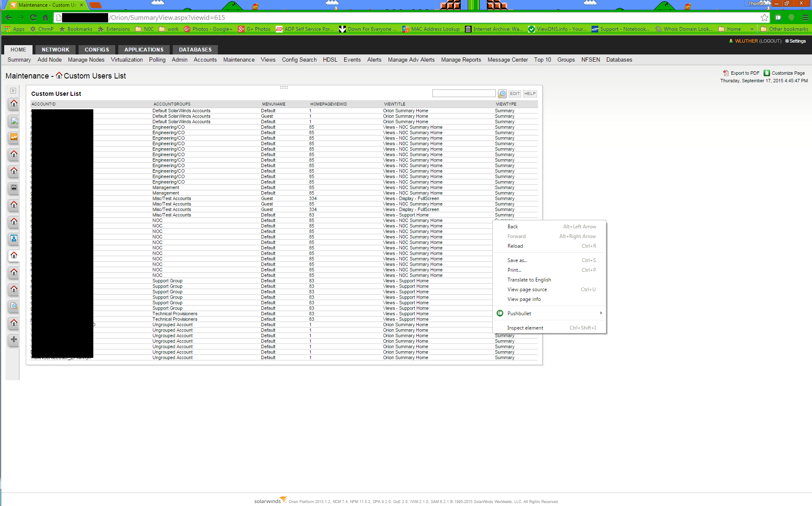Click the Customize Page icon
This screenshot has width=812, height=506.
point(767,73)
